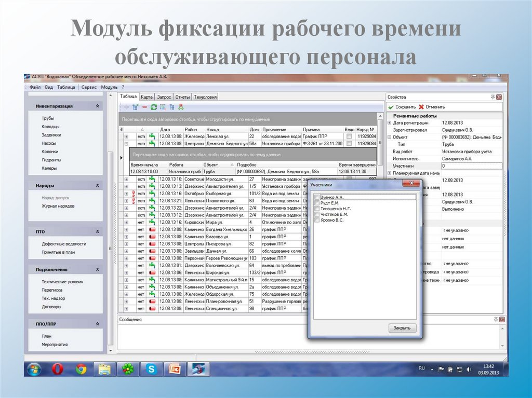The image size is (532, 398).
Task: Open Гидранты in Инвентаризация list
Action: click(x=51, y=160)
